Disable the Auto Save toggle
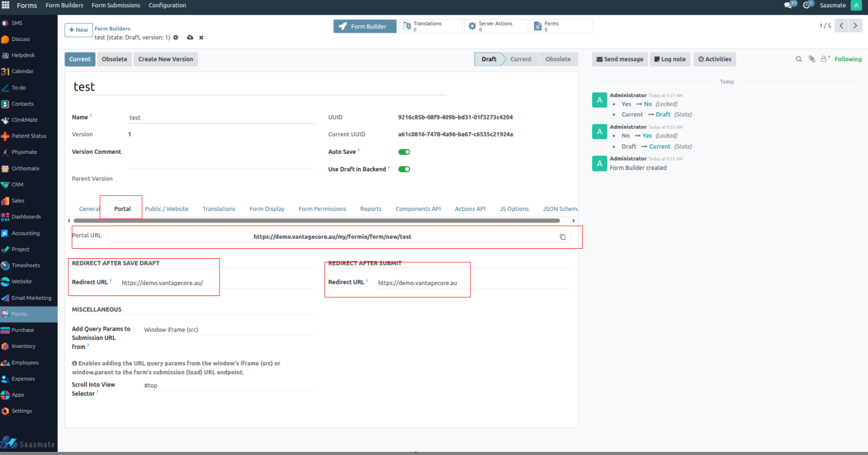 coord(404,152)
